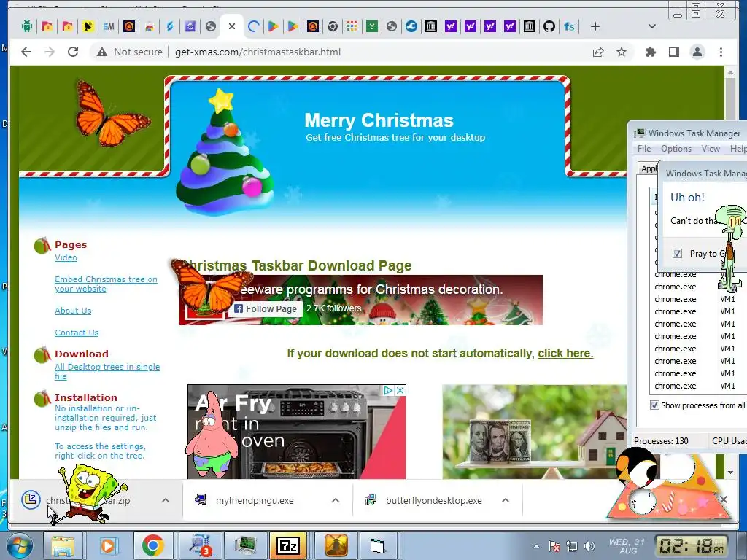
Task: Bookmark this page with the star
Action: click(x=622, y=52)
